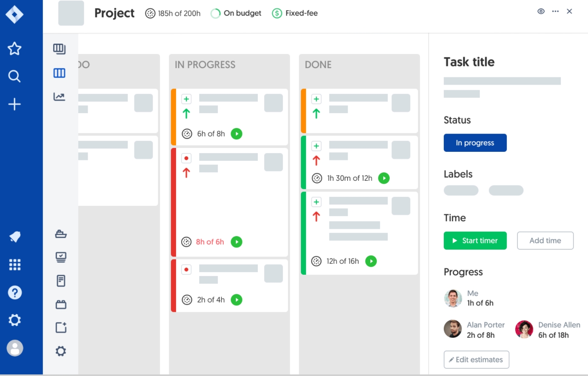Viewport: 588px width, 376px height.
Task: Open the user profile avatar menu
Action: 14,348
